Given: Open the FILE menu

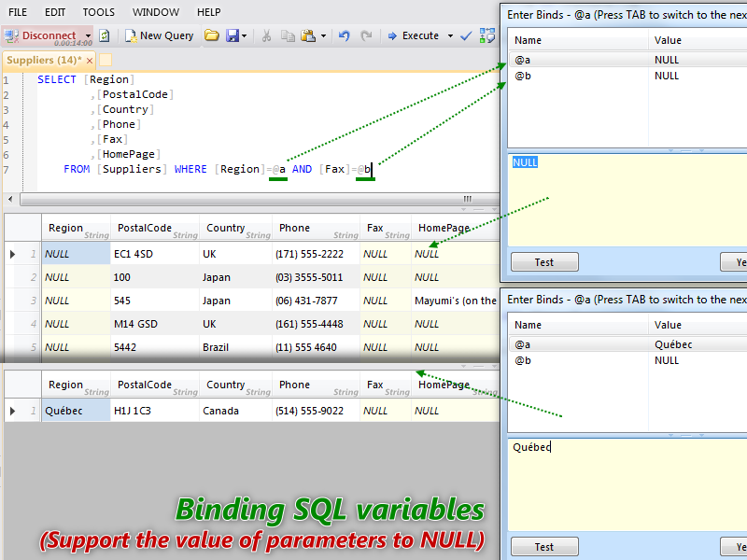Looking at the screenshot, I should pos(18,12).
